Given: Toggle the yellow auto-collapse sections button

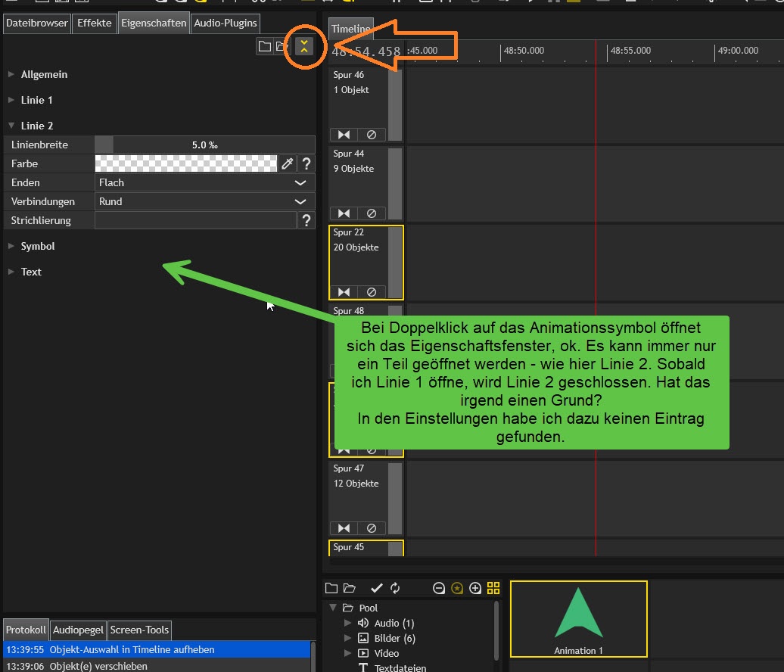Looking at the screenshot, I should pyautogui.click(x=303, y=46).
